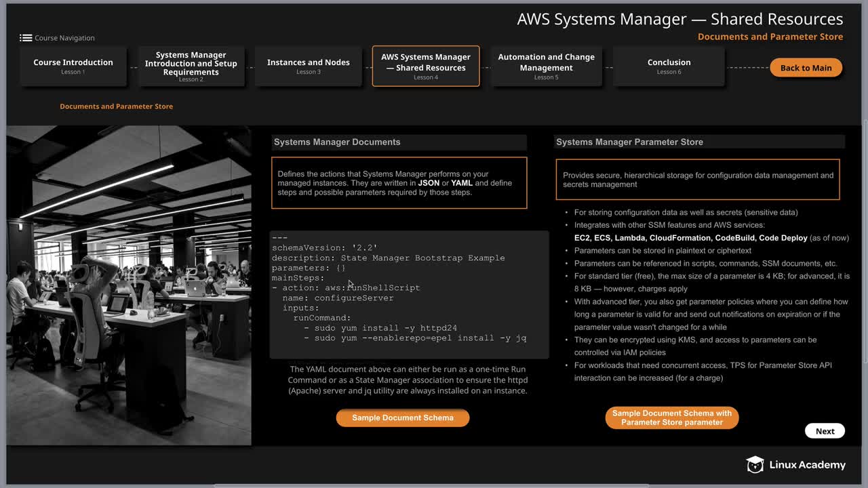Select the Documents and Parameter Store section below lesson tabs
868x488 pixels.
point(116,106)
